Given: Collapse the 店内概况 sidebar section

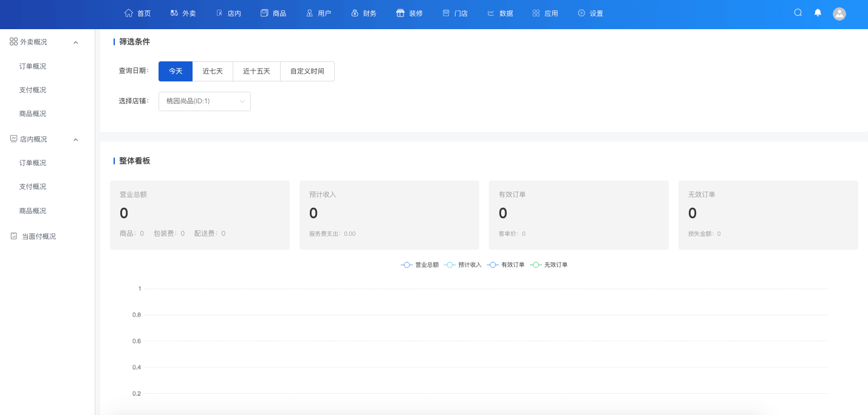Looking at the screenshot, I should [75, 139].
